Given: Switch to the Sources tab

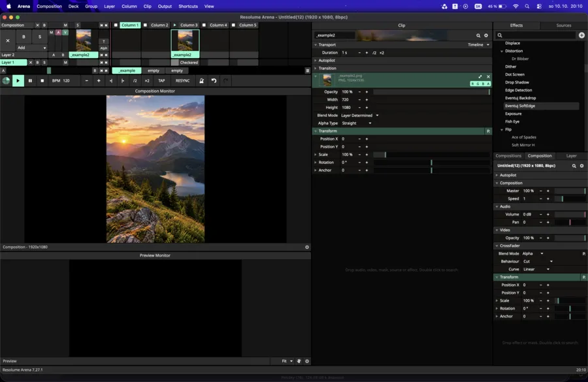Looking at the screenshot, I should click(563, 25).
